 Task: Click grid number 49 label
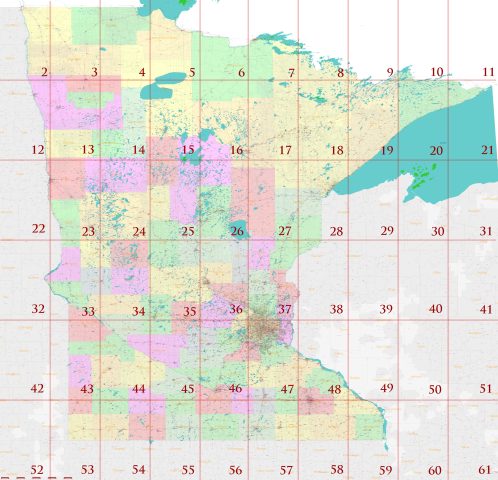coord(387,388)
